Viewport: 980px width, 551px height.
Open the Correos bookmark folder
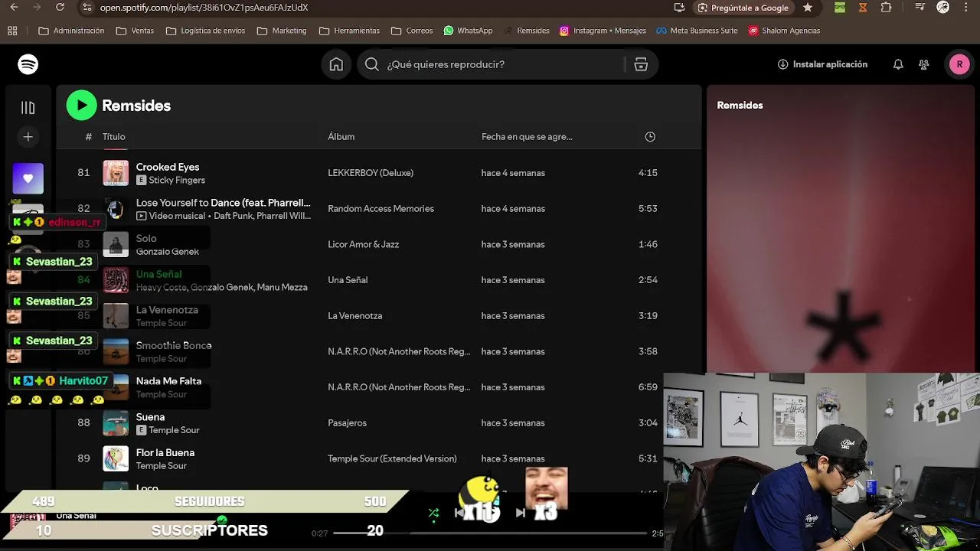pos(412,31)
